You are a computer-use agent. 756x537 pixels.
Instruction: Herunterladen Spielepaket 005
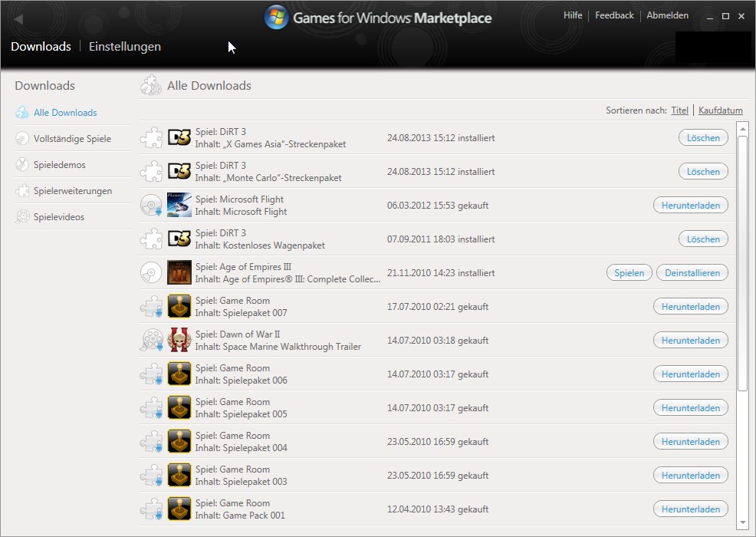690,407
